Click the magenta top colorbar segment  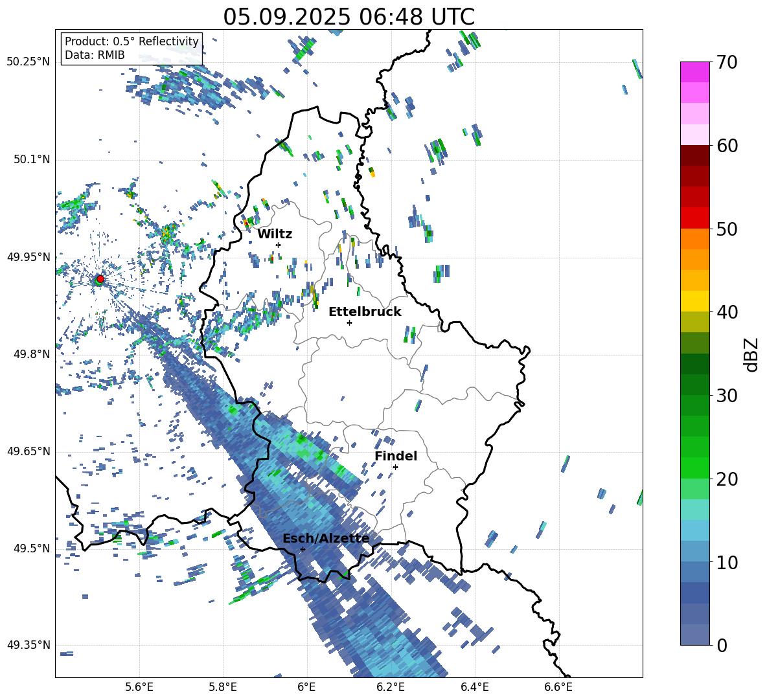click(x=695, y=72)
